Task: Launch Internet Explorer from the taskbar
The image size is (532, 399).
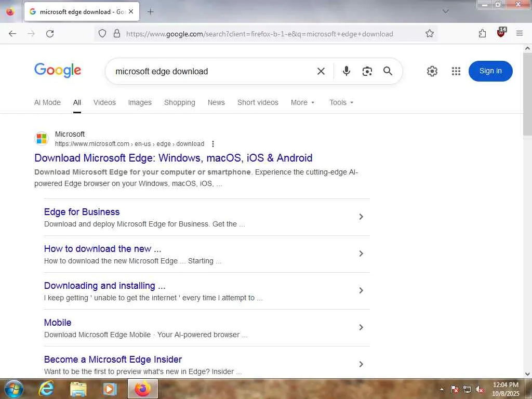Action: [x=46, y=389]
